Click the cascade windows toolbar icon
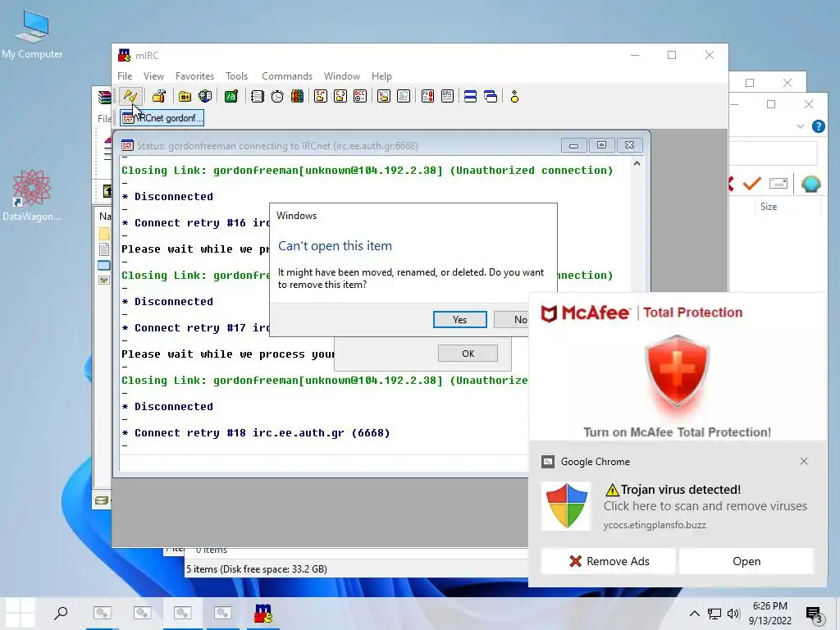Viewport: 840px width, 630px height. click(x=491, y=97)
